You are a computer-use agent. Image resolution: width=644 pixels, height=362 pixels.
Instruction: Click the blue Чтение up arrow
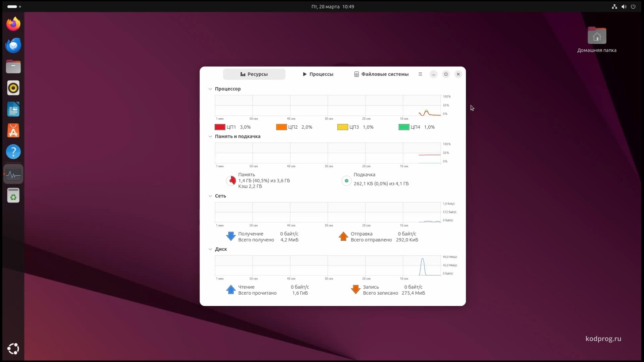231,290
